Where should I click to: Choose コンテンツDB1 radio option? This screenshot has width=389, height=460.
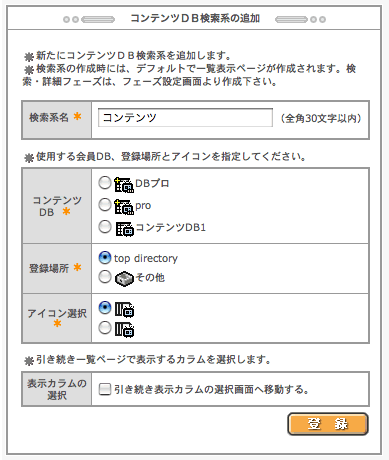(x=105, y=226)
